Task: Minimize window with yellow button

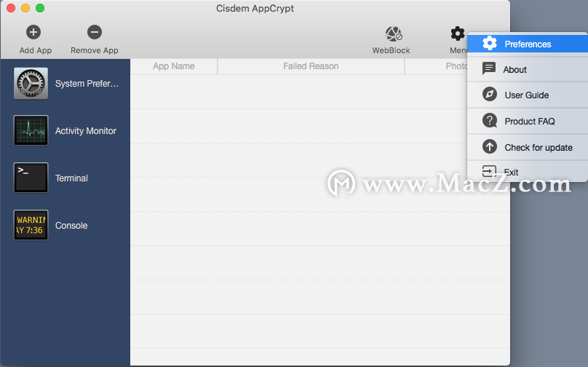Action: [x=25, y=8]
